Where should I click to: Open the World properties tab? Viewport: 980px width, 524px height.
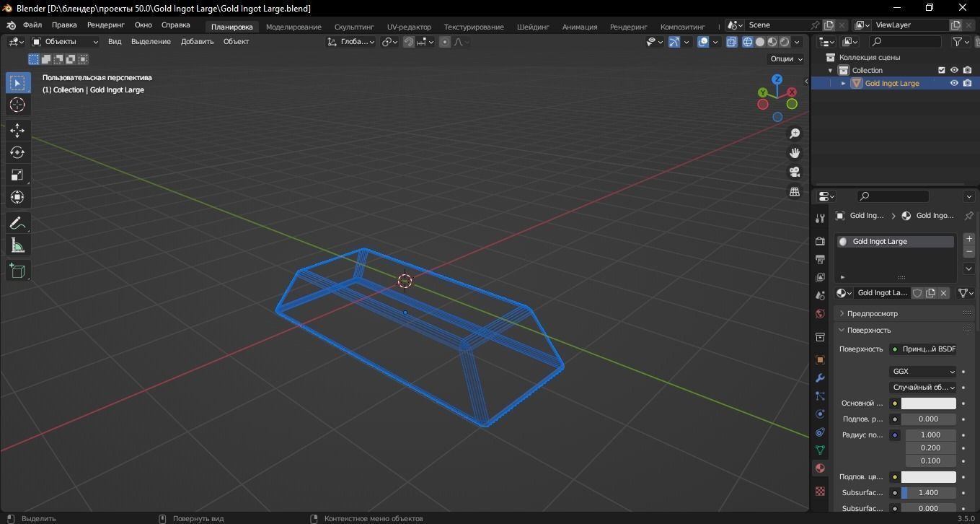[820, 314]
